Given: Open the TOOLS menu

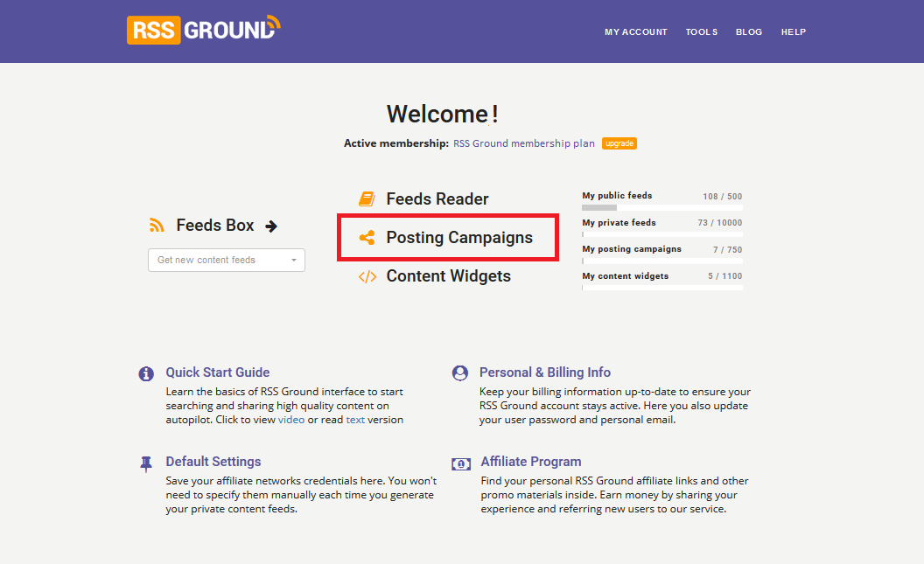Looking at the screenshot, I should tap(701, 31).
